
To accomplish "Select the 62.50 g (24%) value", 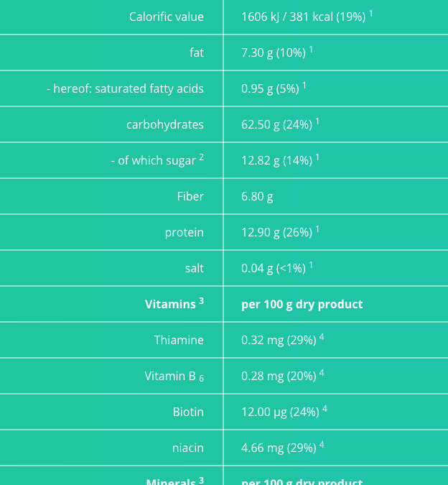I will point(276,124).
